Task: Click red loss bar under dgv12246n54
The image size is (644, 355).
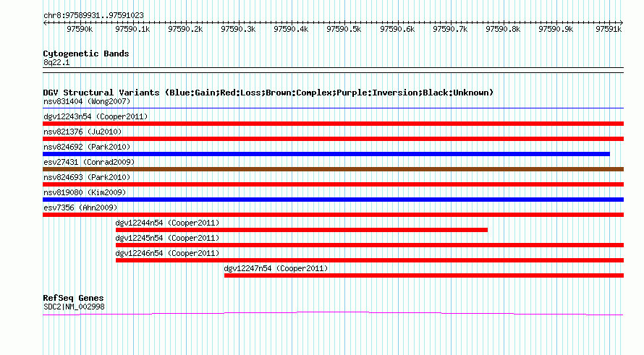Action: pyautogui.click(x=370, y=260)
